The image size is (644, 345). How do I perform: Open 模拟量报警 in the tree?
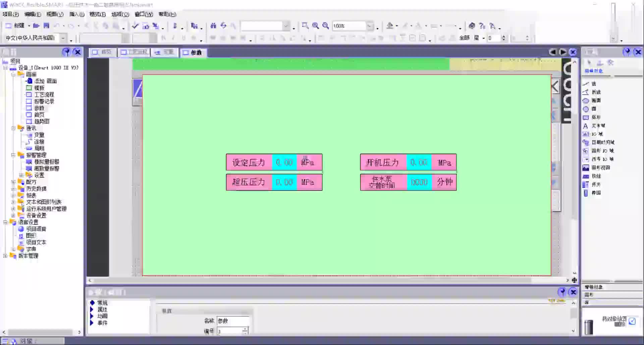click(x=43, y=161)
